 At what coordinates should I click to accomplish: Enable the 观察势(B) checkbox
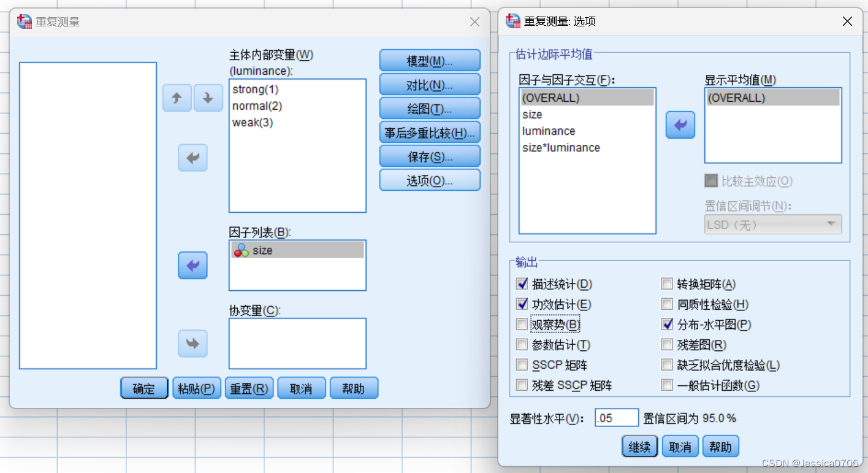[522, 325]
